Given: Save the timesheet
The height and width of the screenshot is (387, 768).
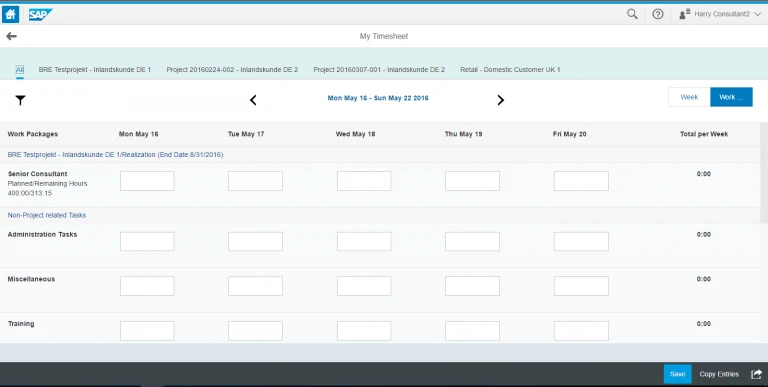Looking at the screenshot, I should point(677,374).
